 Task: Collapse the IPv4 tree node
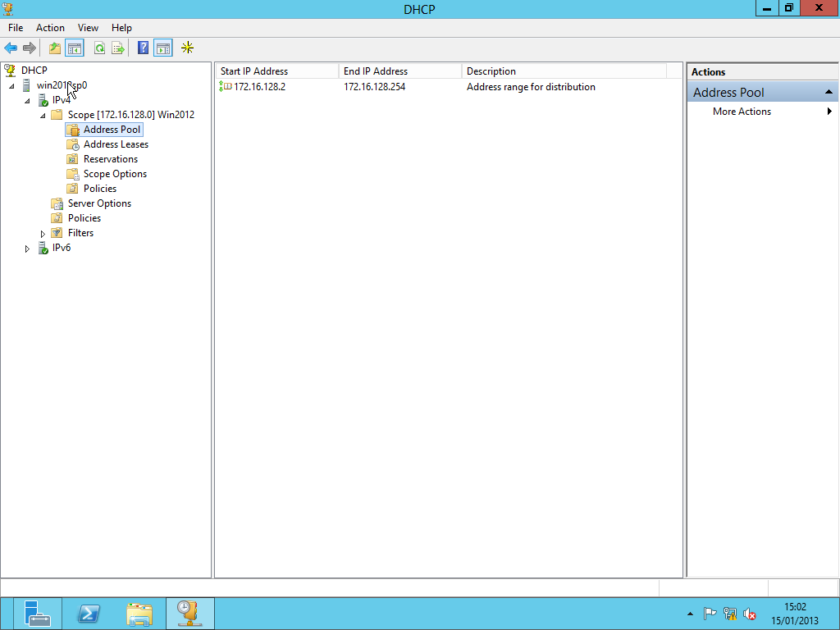pyautogui.click(x=27, y=101)
